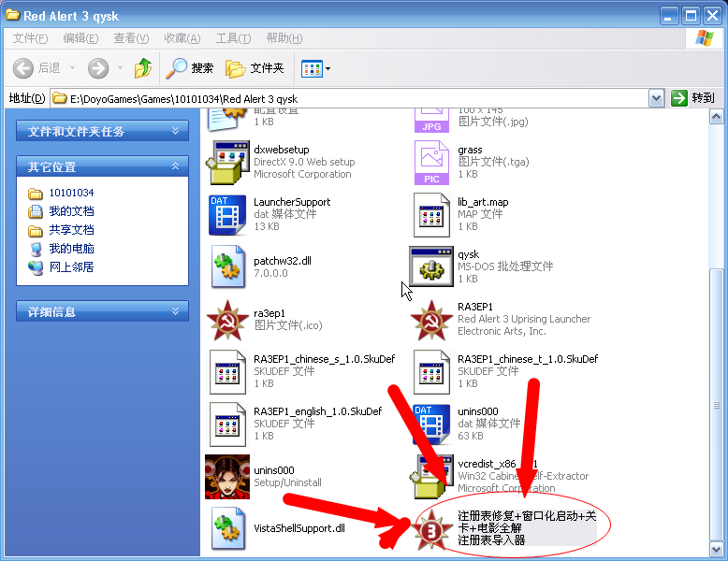
Task: Open the dxwebsetup DirectX installer icon
Action: pyautogui.click(x=227, y=163)
